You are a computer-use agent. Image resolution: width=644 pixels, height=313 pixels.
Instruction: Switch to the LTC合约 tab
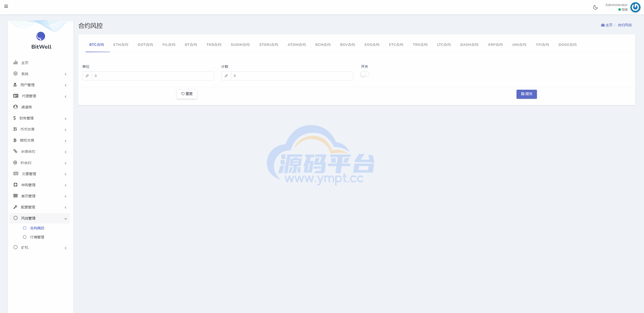pyautogui.click(x=444, y=45)
